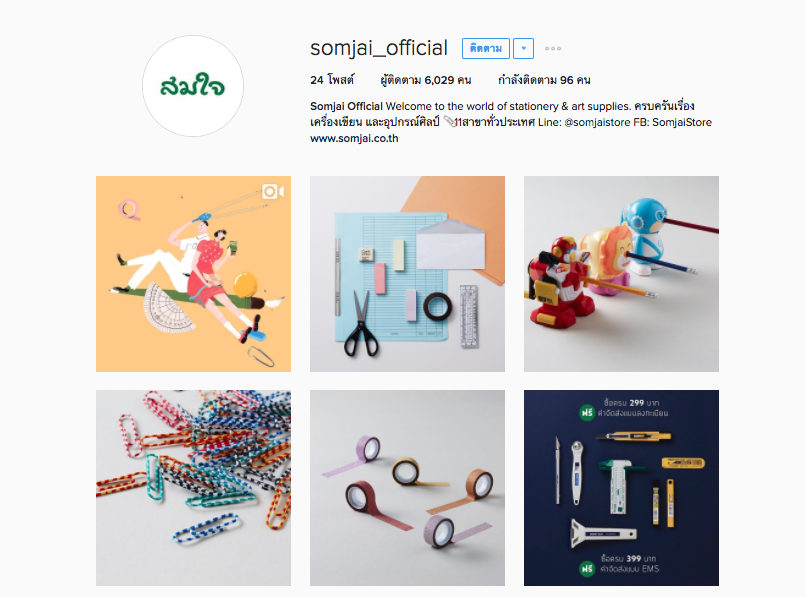Open the blue folder and scissors post
Screen dimensions: 806x597
(407, 274)
